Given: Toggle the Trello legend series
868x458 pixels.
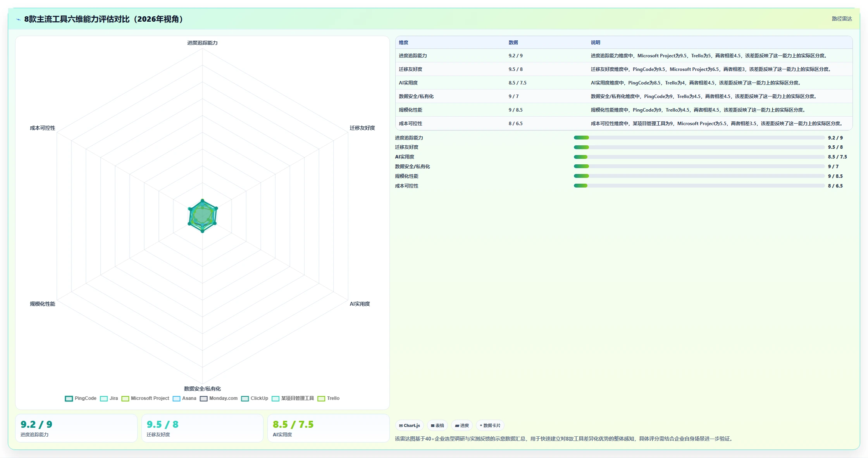Looking at the screenshot, I should [329, 398].
